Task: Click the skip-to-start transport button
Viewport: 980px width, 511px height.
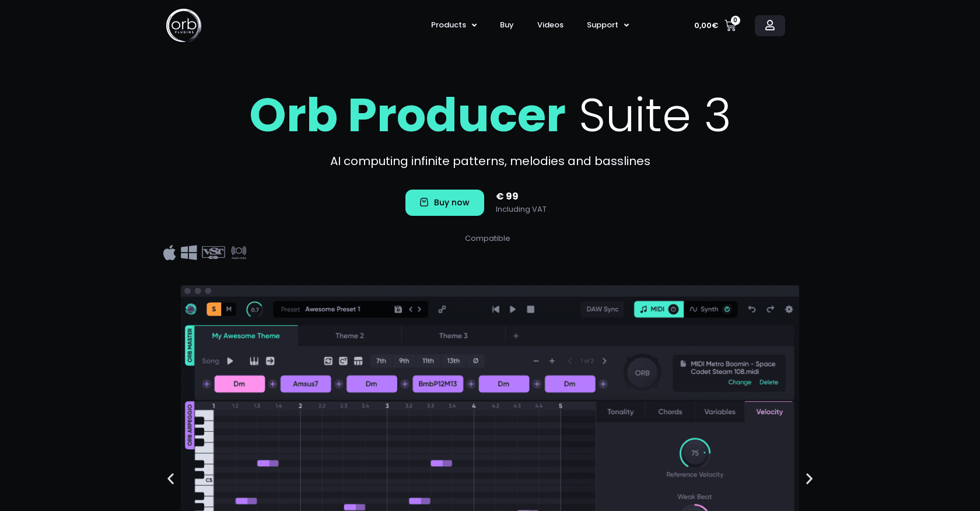Action: point(496,309)
